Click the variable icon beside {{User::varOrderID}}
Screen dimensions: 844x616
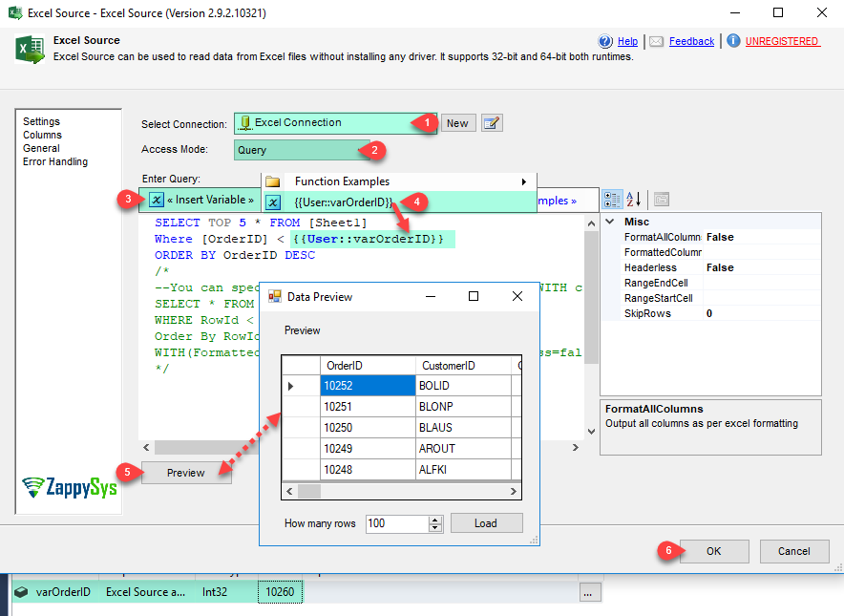[x=273, y=202]
